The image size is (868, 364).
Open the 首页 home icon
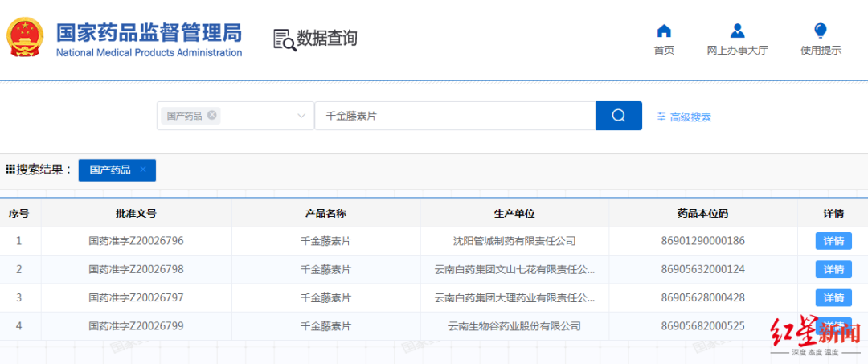664,31
